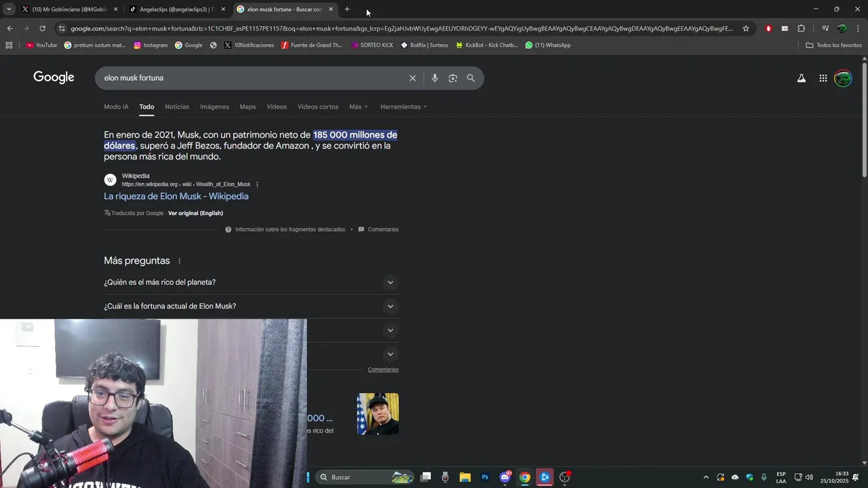Open the WhatsApp bookmark
Viewport: 868px width, 488px height.
548,45
